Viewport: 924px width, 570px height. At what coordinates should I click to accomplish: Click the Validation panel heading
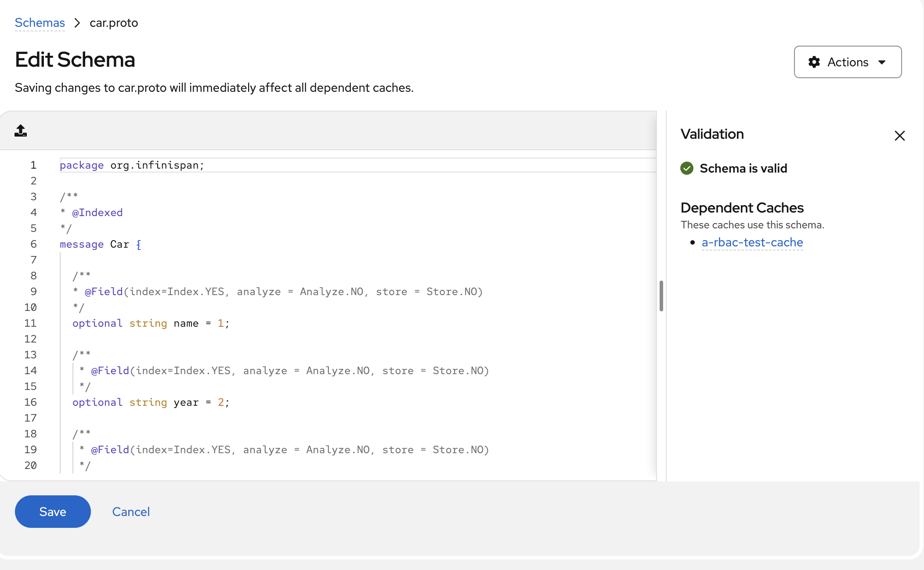point(712,134)
